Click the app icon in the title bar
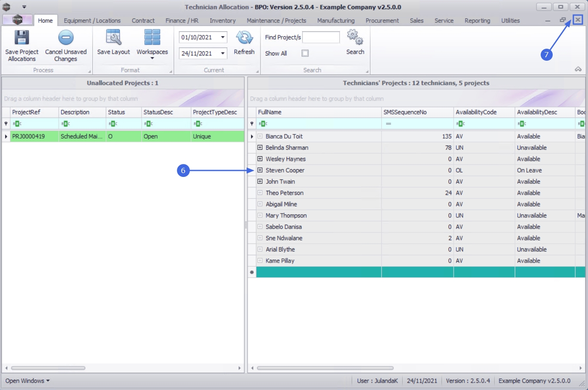This screenshot has width=588, height=390. tap(6, 7)
